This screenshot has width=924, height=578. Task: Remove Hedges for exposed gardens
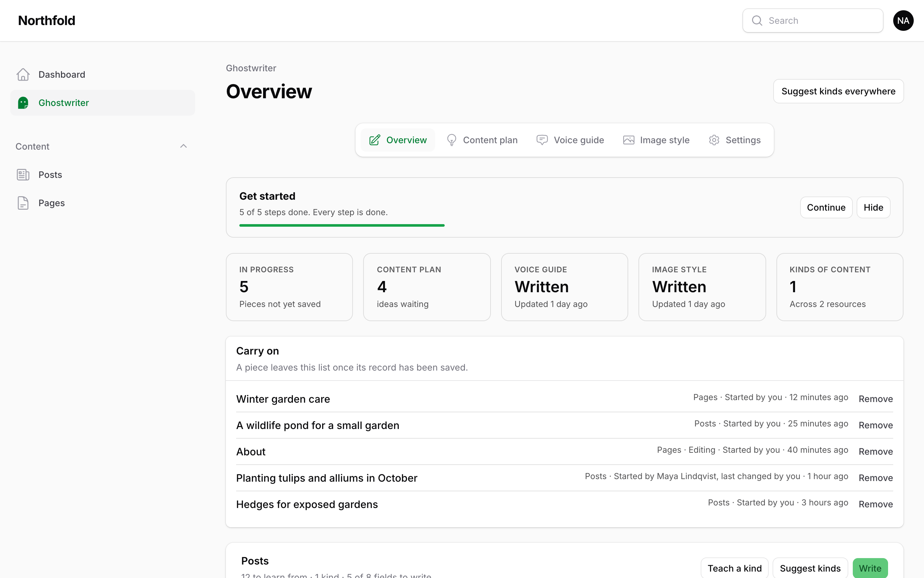tap(876, 504)
